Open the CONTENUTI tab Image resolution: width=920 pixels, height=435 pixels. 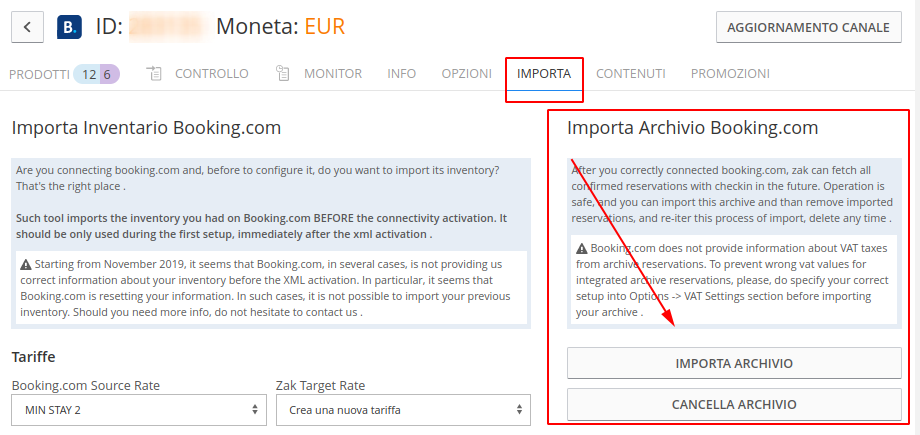pos(631,74)
